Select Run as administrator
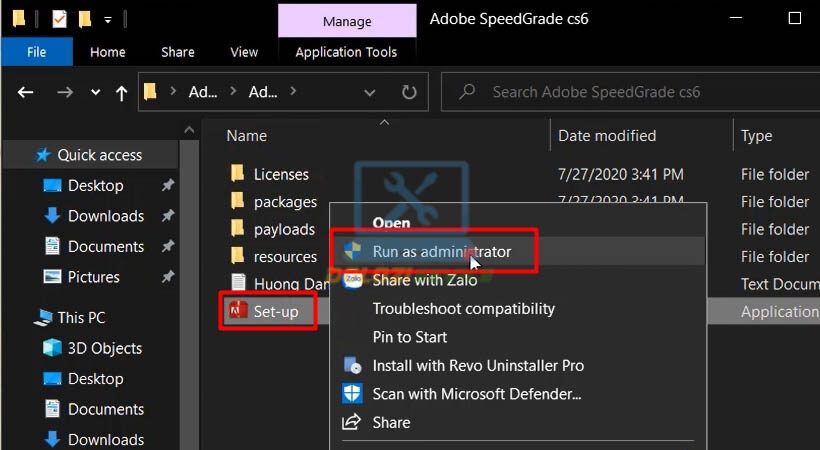Screen dimensions: 820x450 pyautogui.click(x=441, y=252)
